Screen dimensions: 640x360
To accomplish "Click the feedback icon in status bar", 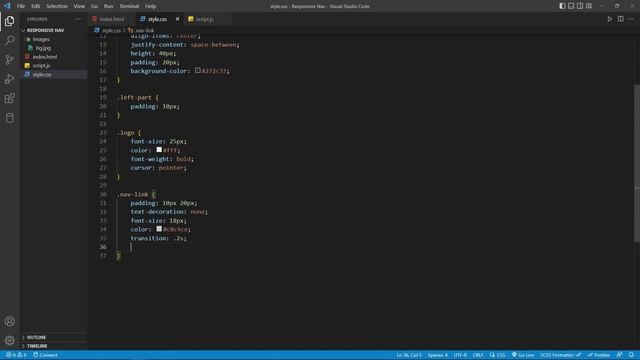I will (620, 355).
